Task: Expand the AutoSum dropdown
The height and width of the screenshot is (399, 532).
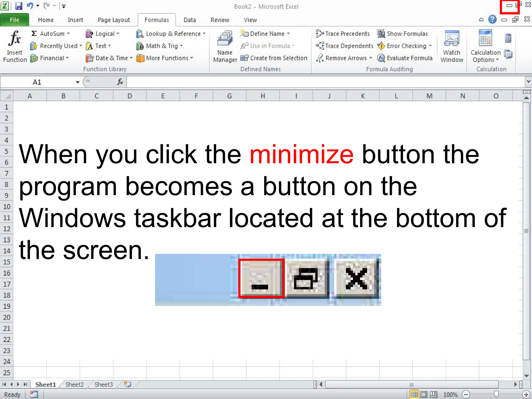Action: click(x=69, y=34)
